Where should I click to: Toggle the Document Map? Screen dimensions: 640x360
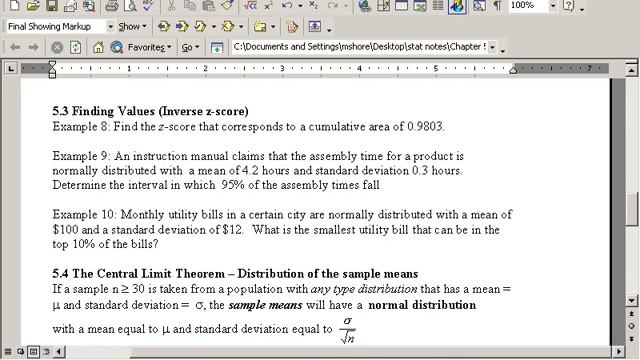(479, 5)
